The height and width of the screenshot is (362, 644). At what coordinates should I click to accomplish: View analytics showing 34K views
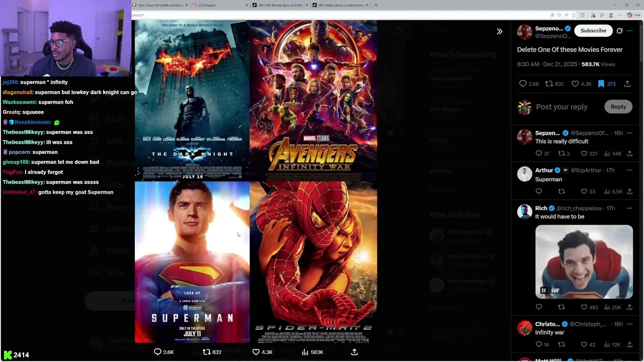[x=612, y=153]
